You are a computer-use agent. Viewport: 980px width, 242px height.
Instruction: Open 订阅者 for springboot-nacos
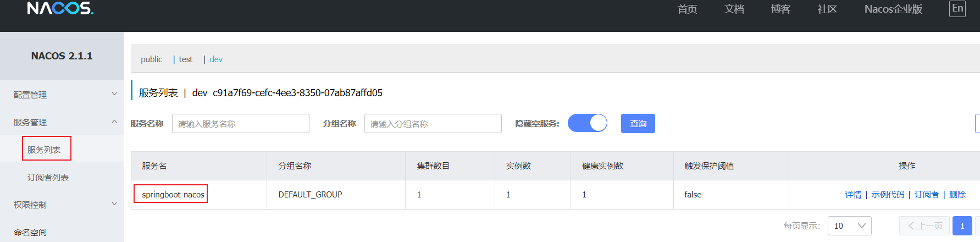pos(927,195)
